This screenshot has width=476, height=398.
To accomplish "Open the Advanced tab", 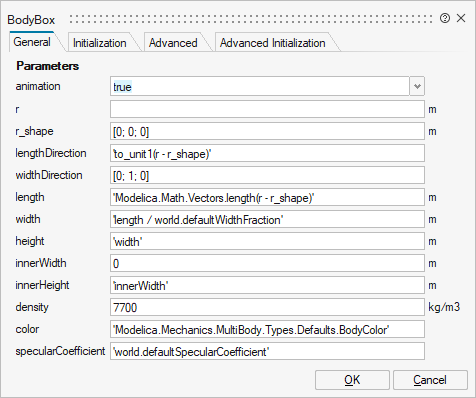I will tap(173, 43).
